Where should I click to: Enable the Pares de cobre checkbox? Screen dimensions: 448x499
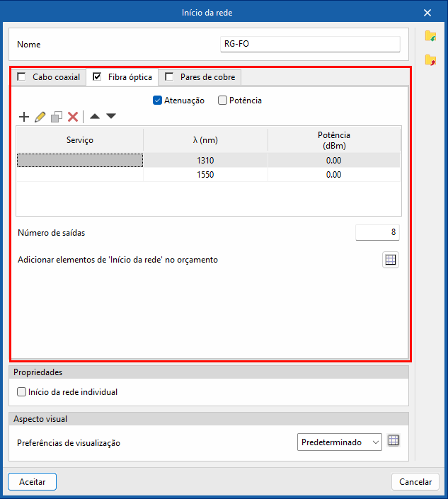[x=169, y=76]
